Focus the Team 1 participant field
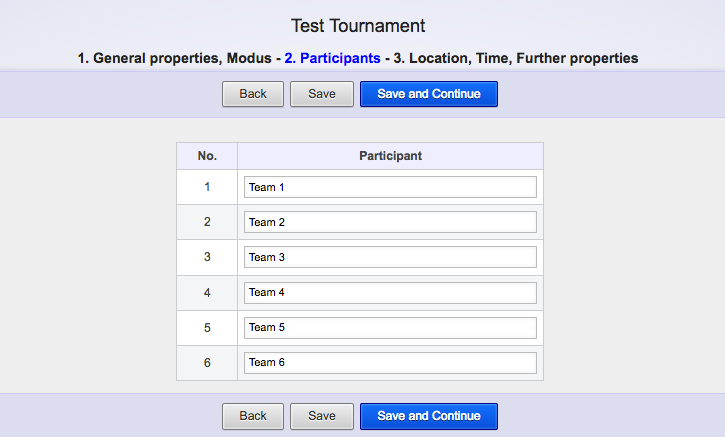The image size is (725, 437). (x=390, y=187)
